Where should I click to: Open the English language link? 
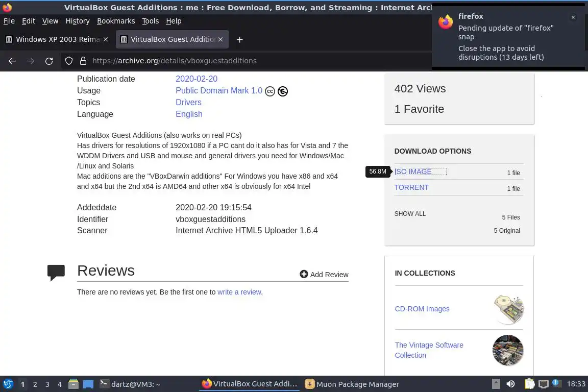pyautogui.click(x=189, y=114)
